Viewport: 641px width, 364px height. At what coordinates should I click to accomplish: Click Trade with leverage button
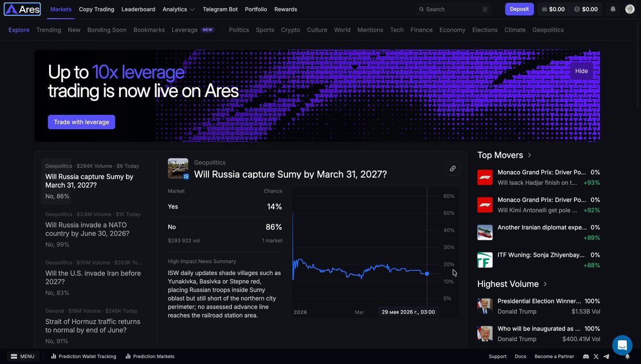(x=81, y=122)
